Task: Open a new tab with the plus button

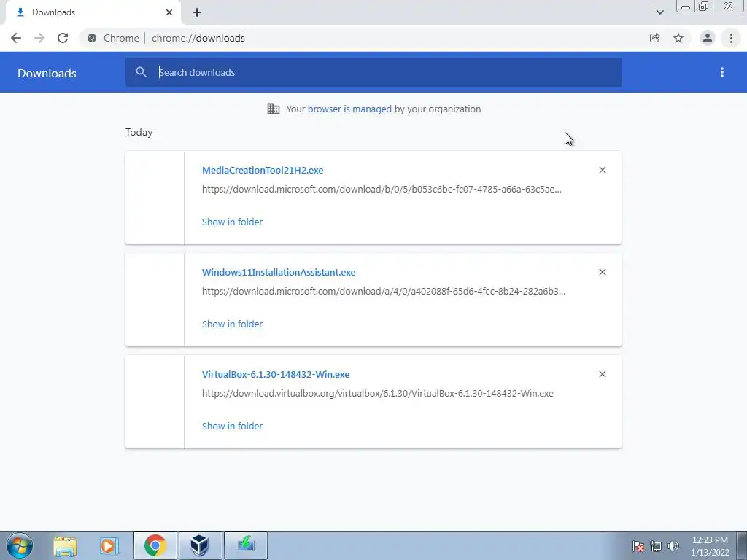Action: click(x=197, y=12)
